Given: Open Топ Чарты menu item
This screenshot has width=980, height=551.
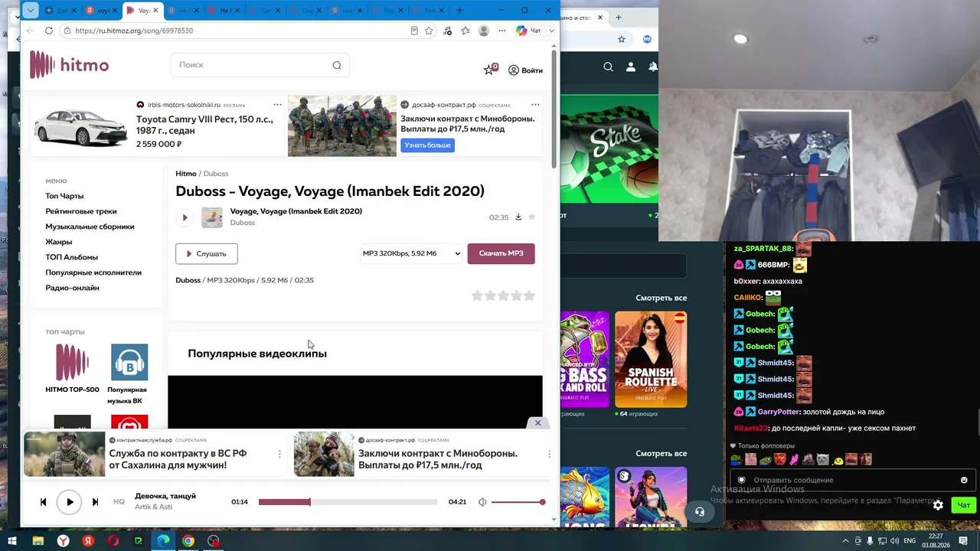Looking at the screenshot, I should (64, 196).
